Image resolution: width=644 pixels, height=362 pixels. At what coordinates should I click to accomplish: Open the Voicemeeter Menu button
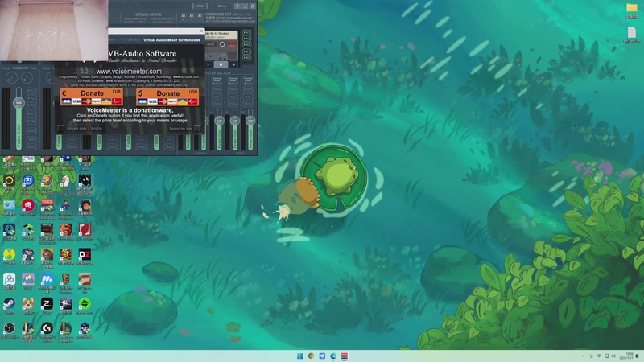[222, 6]
